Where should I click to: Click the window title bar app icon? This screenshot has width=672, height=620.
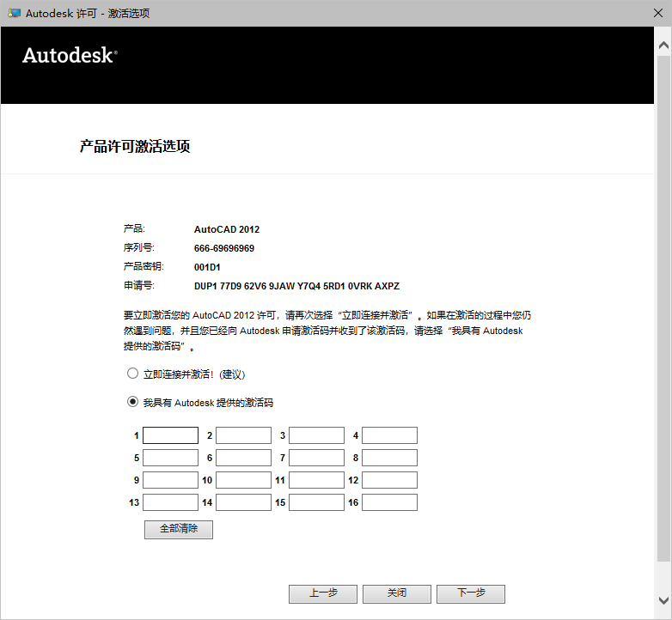pos(14,13)
